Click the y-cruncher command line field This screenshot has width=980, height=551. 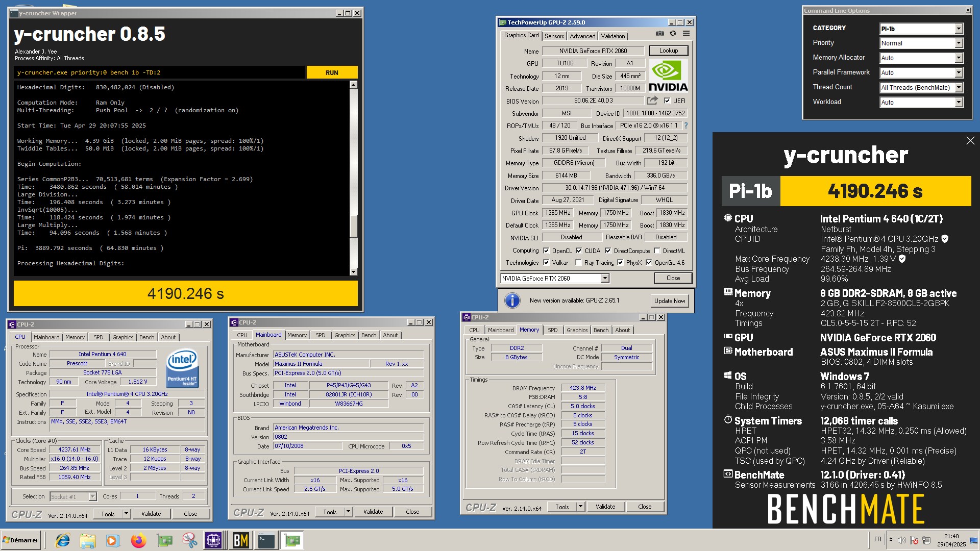tap(159, 72)
